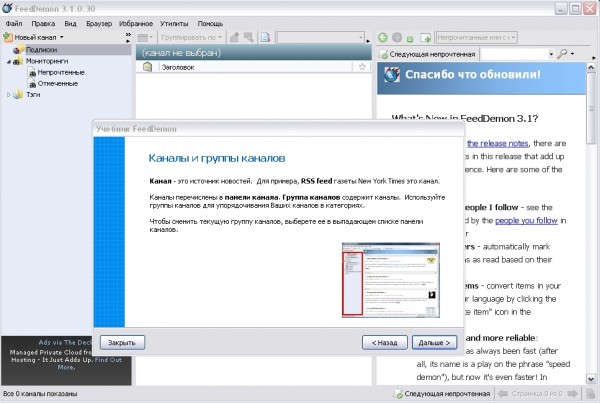Select the Непрочтенные watch item
600x403 pixels.
(61, 72)
